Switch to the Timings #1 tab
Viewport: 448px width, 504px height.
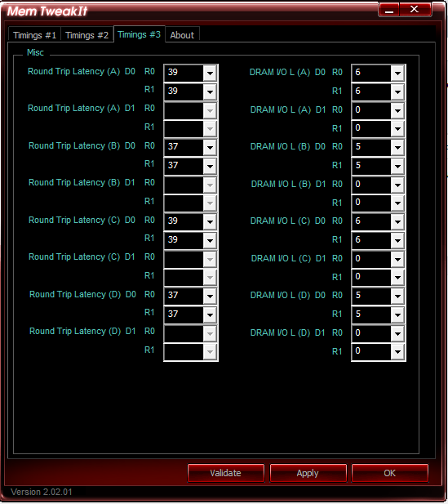coord(35,34)
